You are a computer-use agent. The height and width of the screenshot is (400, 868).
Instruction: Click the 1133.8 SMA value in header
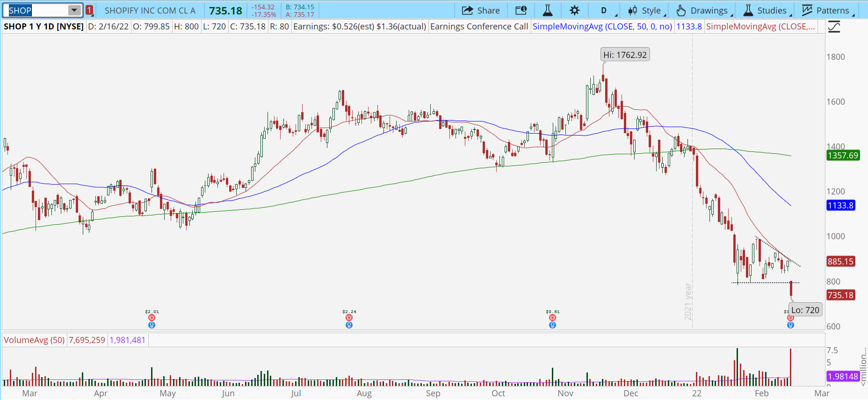689,27
